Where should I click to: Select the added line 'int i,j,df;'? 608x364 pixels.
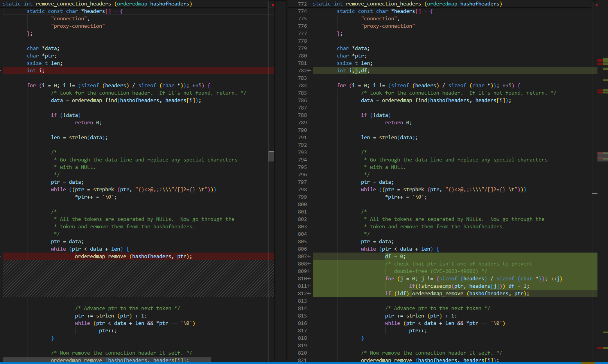click(x=353, y=71)
